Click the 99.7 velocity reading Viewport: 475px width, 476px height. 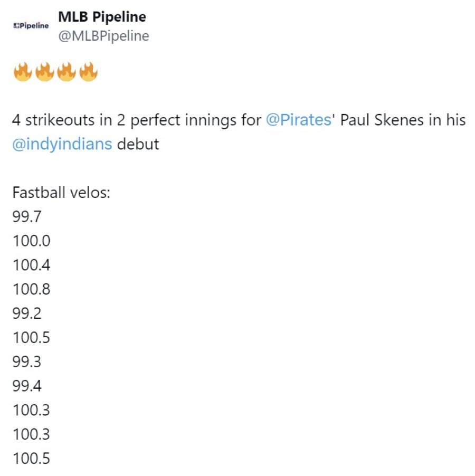27,216
